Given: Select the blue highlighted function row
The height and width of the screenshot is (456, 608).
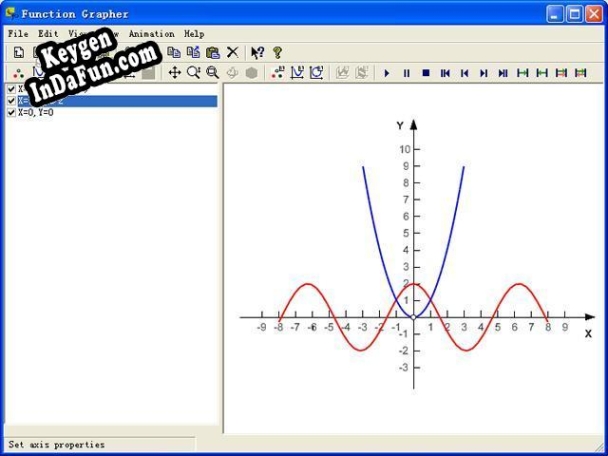Looking at the screenshot, I should coord(117,101).
